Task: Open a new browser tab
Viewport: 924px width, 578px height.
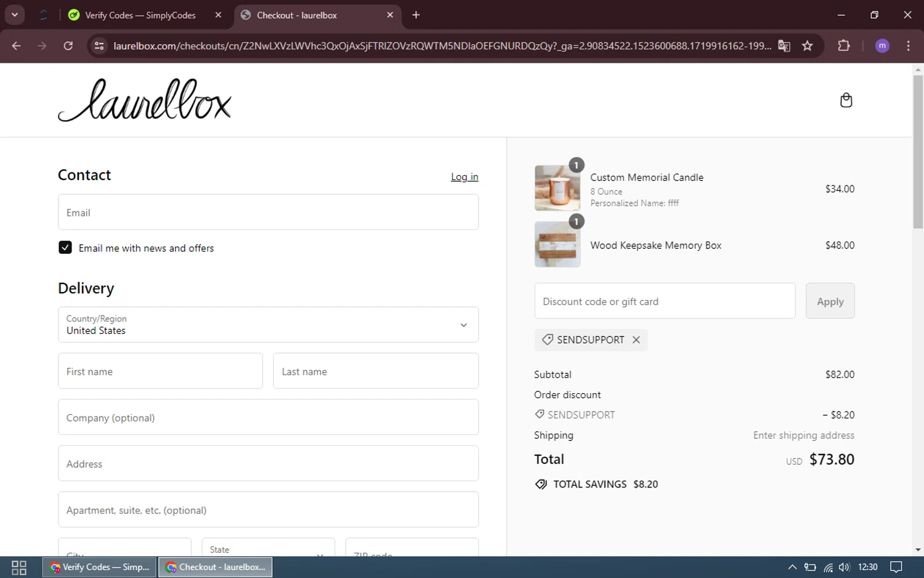Action: (416, 15)
